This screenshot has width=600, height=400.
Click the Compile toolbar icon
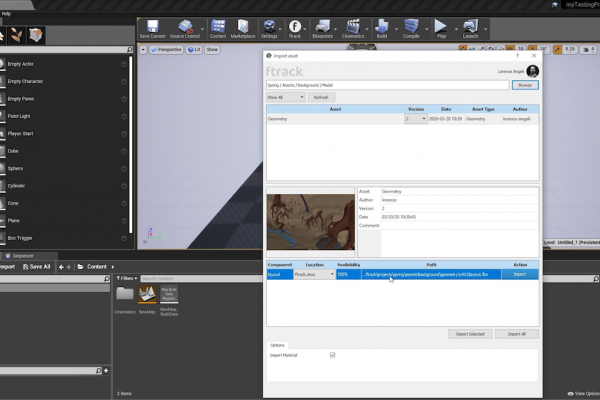pos(411,29)
